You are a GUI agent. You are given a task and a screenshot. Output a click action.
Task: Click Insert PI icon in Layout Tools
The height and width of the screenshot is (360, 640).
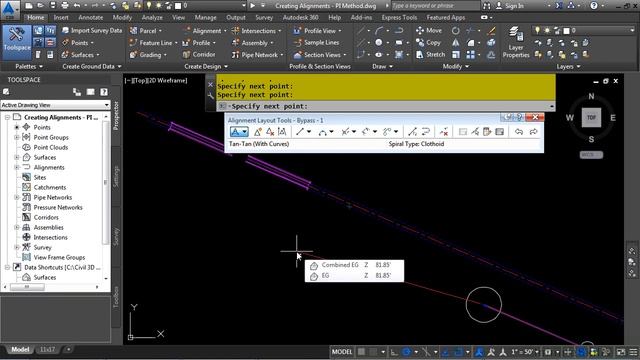click(258, 132)
